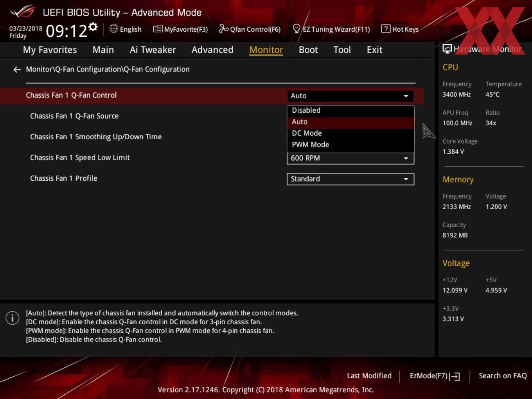The height and width of the screenshot is (399, 532).
Task: Click the ROG logo
Action: coord(23,12)
